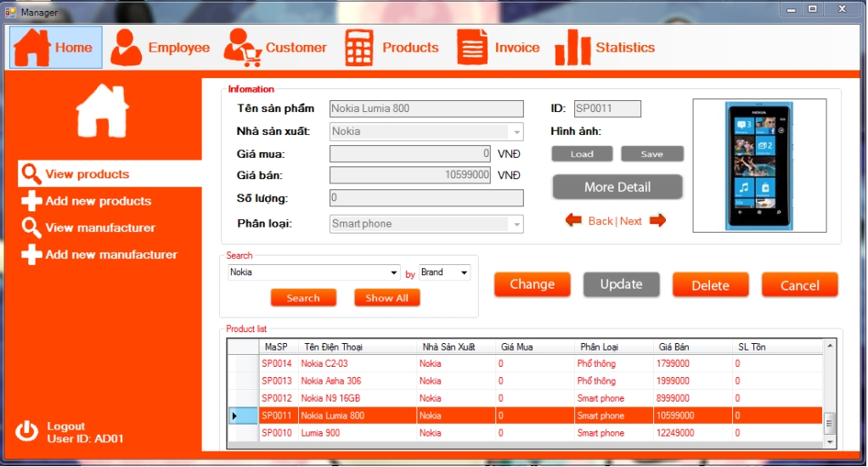This screenshot has height=467, width=868.
Task: Switch to the Products tab label
Action: point(410,48)
